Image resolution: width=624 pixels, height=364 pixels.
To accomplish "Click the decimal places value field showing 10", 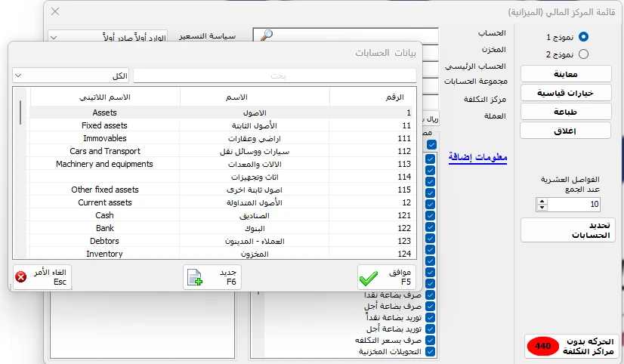I will pos(573,204).
